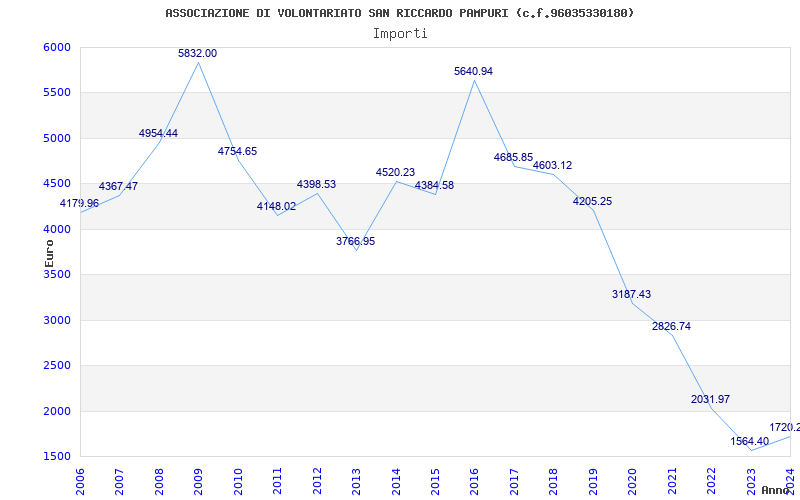Select the 2012 year label

point(317,481)
